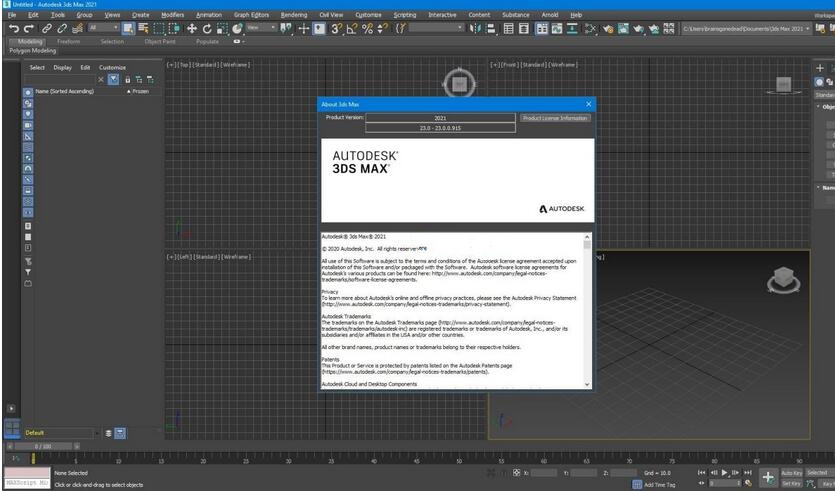
Task: Toggle the Percent Snap button
Action: 367,29
